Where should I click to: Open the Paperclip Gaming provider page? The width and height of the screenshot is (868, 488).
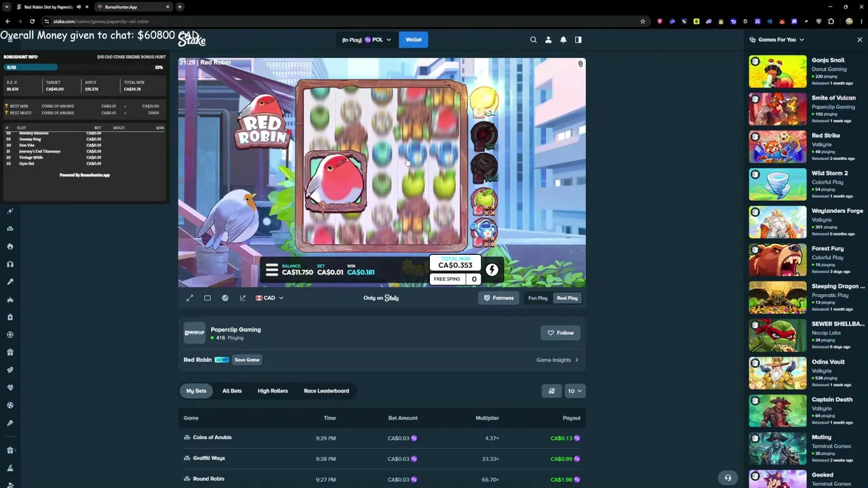235,329
